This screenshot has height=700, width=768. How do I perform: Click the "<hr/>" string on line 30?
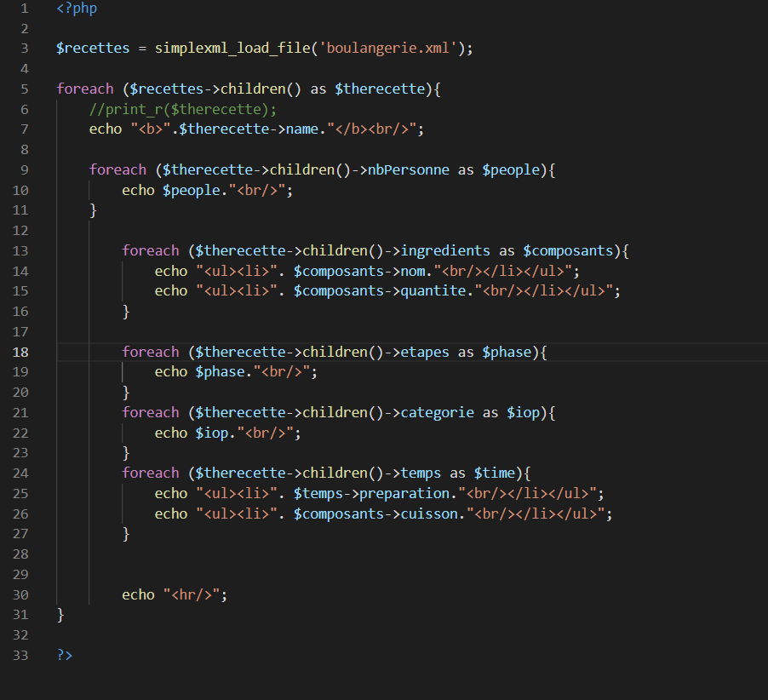coord(192,594)
